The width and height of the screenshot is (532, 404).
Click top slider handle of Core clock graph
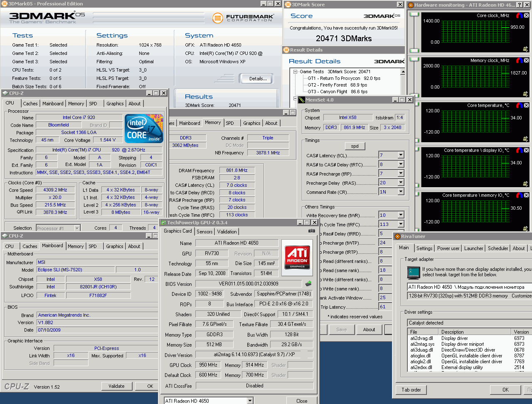click(x=414, y=15)
